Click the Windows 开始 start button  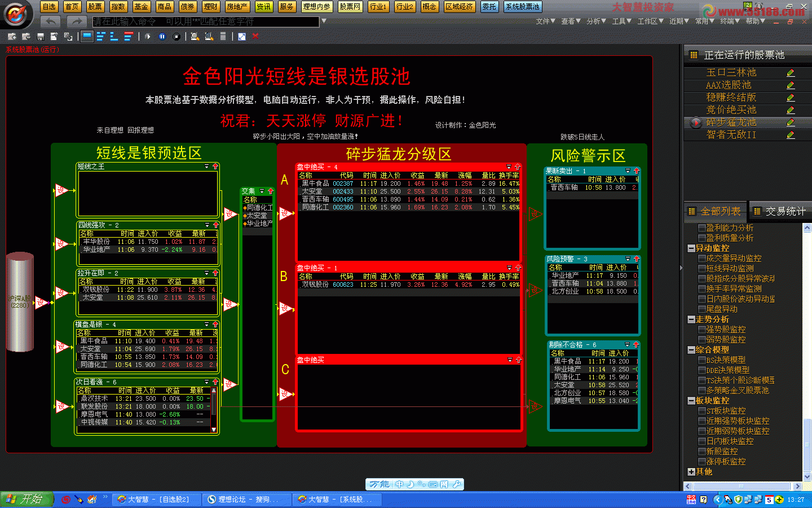click(x=27, y=500)
